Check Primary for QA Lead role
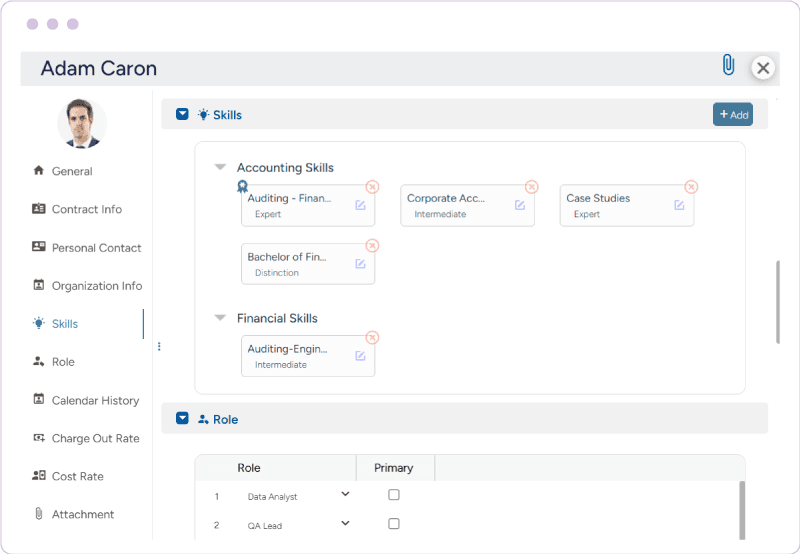The image size is (800, 554). pos(394,523)
